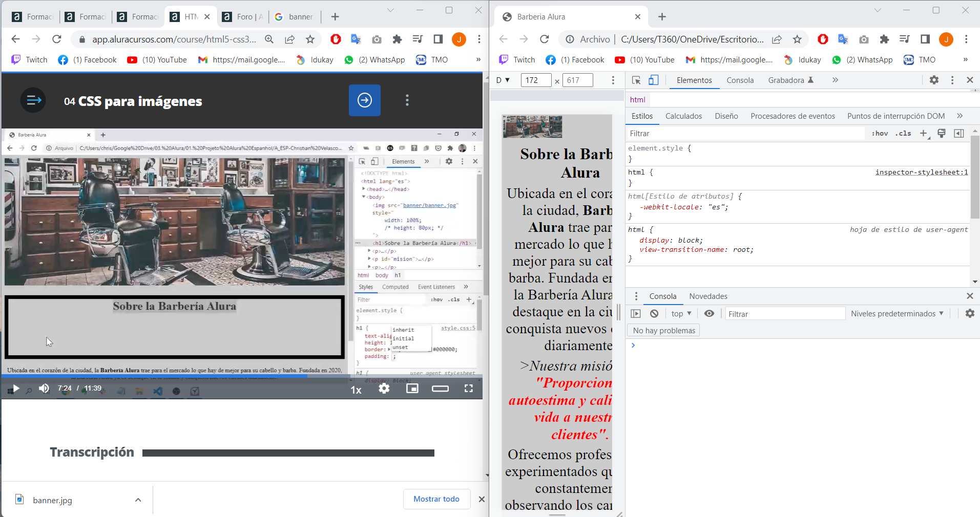Toggle the device toolbar in DevTools

pyautogui.click(x=654, y=80)
